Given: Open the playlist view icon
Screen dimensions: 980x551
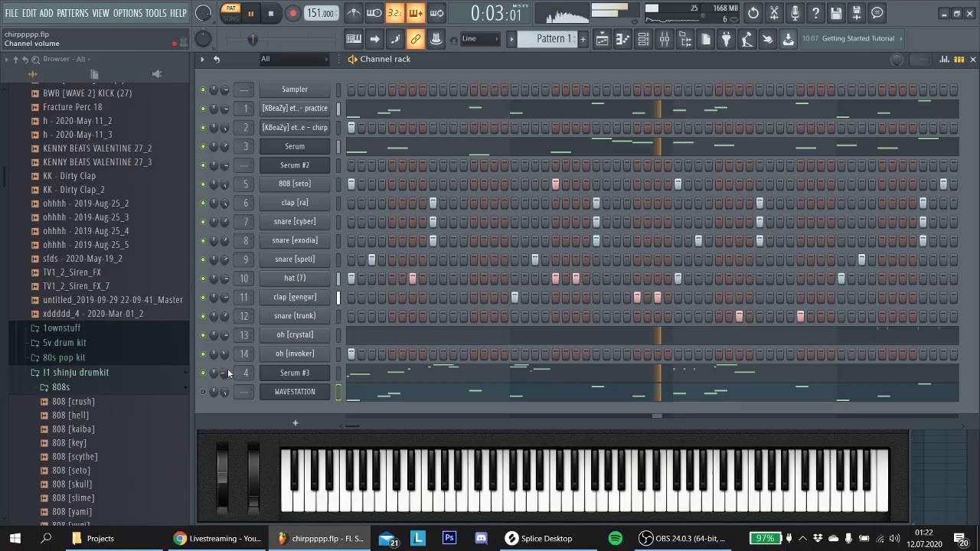Looking at the screenshot, I should 603,39.
